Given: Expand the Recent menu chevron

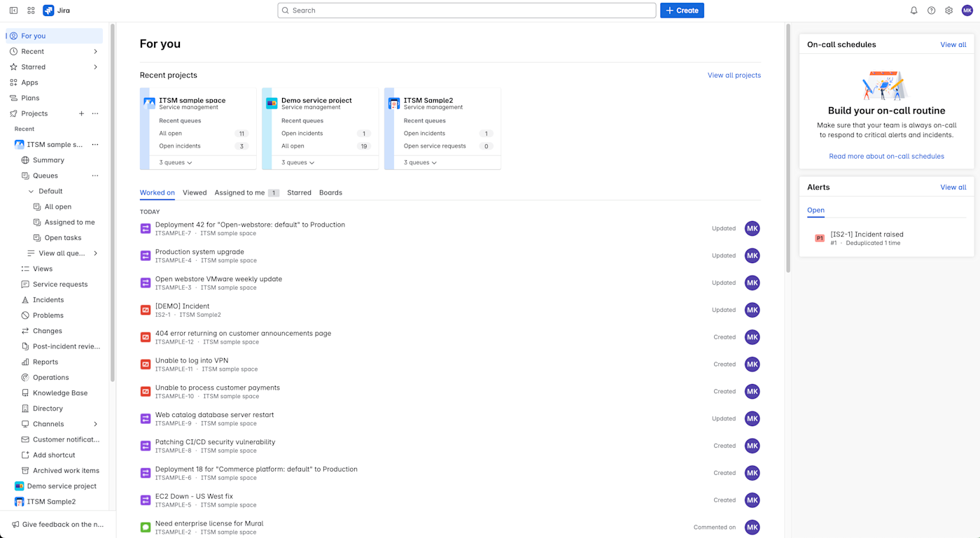Looking at the screenshot, I should pyautogui.click(x=95, y=52).
